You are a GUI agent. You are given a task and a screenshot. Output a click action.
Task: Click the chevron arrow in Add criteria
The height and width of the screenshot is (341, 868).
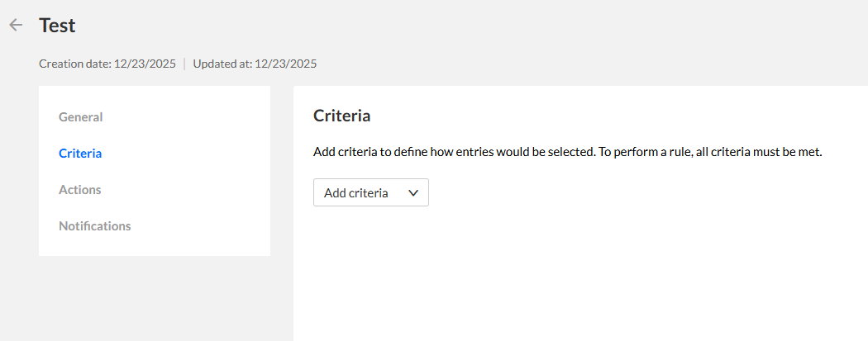point(413,192)
